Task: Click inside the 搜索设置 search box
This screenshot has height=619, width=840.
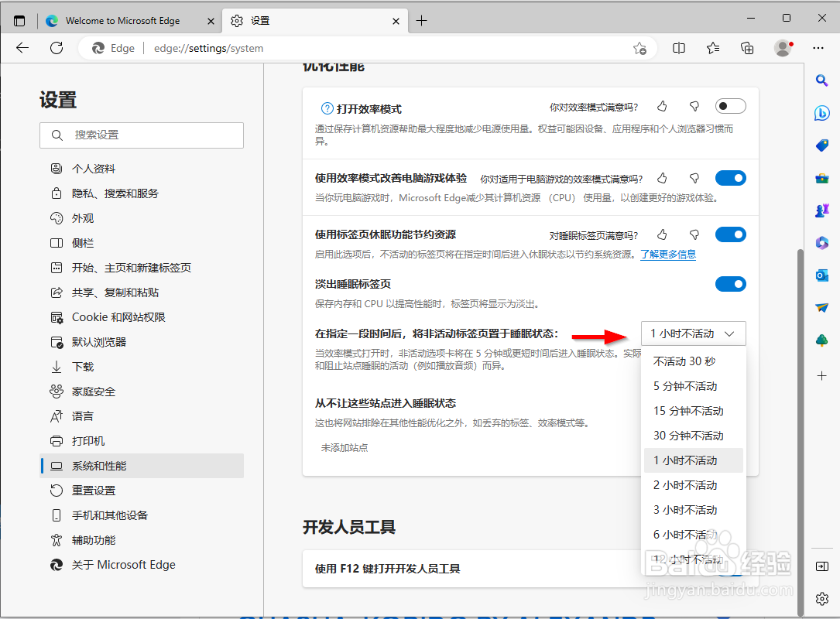Action: (x=142, y=135)
